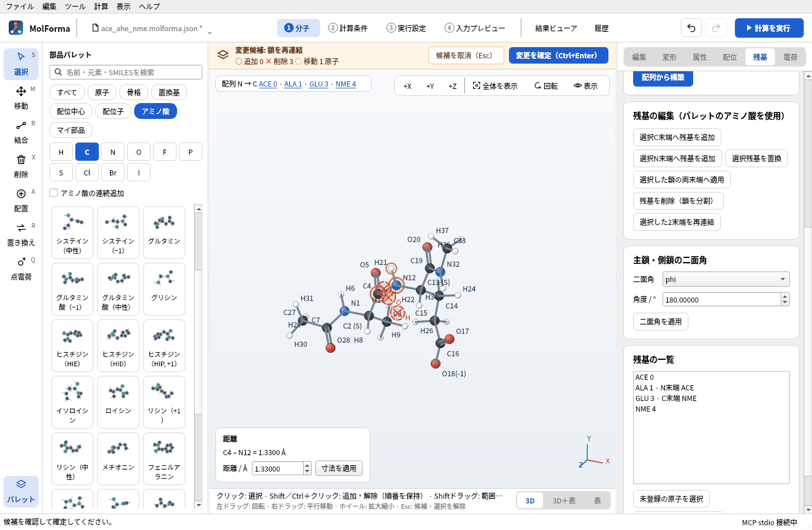Viewport: 812px width, 530px height.
Task: Open the ファイル menu
Action: click(20, 6)
